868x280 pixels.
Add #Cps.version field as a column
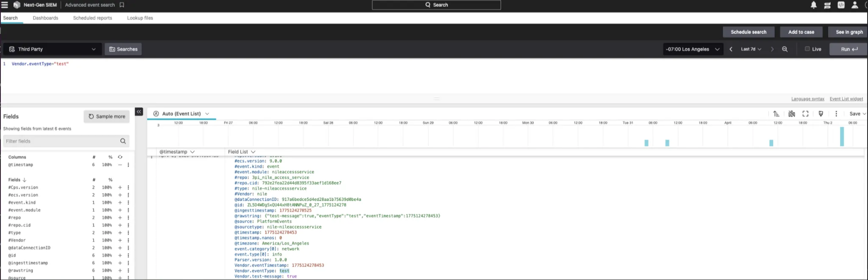click(120, 188)
